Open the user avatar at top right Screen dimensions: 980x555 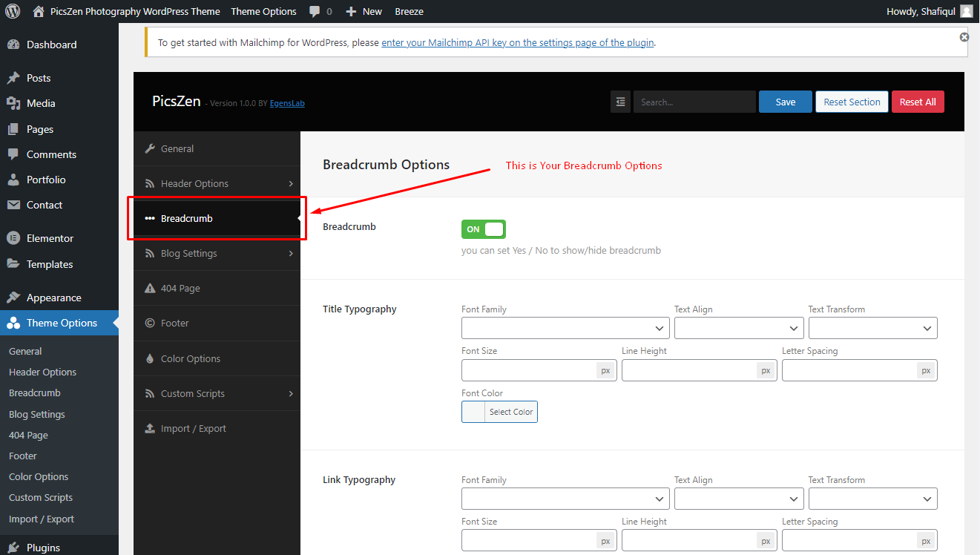(966, 11)
